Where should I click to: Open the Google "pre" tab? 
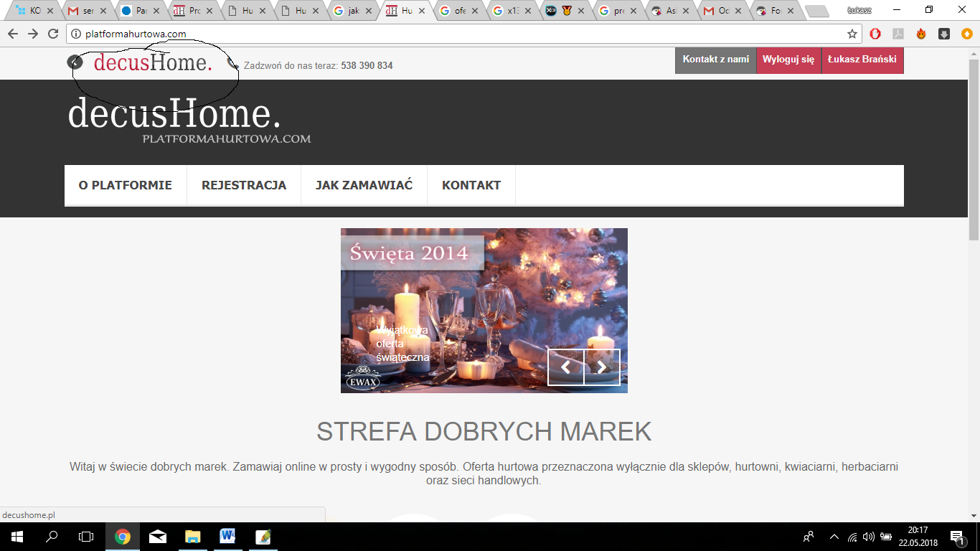point(617,11)
